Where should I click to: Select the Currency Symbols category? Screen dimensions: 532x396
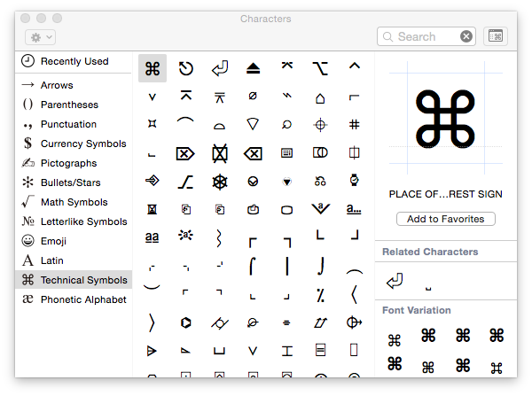[83, 144]
